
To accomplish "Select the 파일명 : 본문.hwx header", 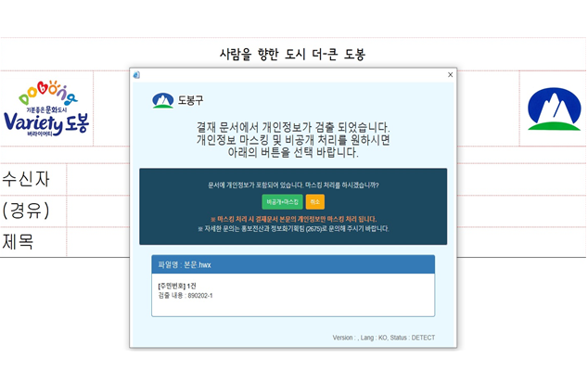I will tap(293, 264).
